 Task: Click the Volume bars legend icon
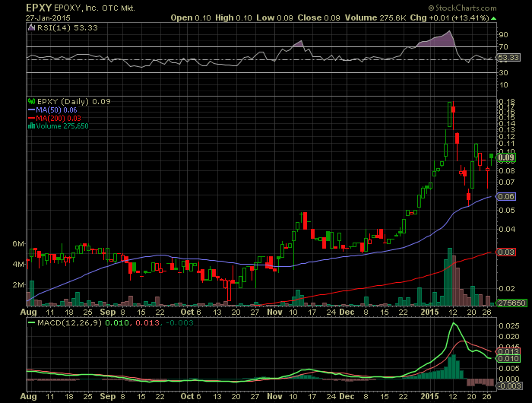[32, 126]
